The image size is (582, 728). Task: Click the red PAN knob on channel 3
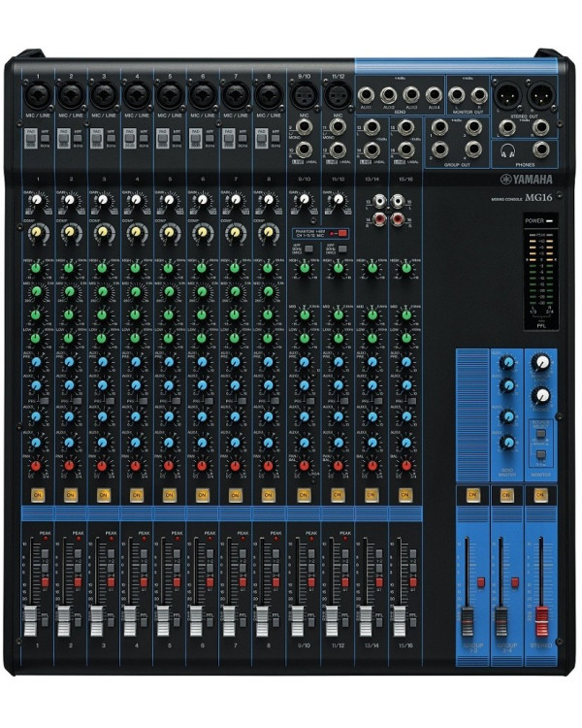coord(103,466)
